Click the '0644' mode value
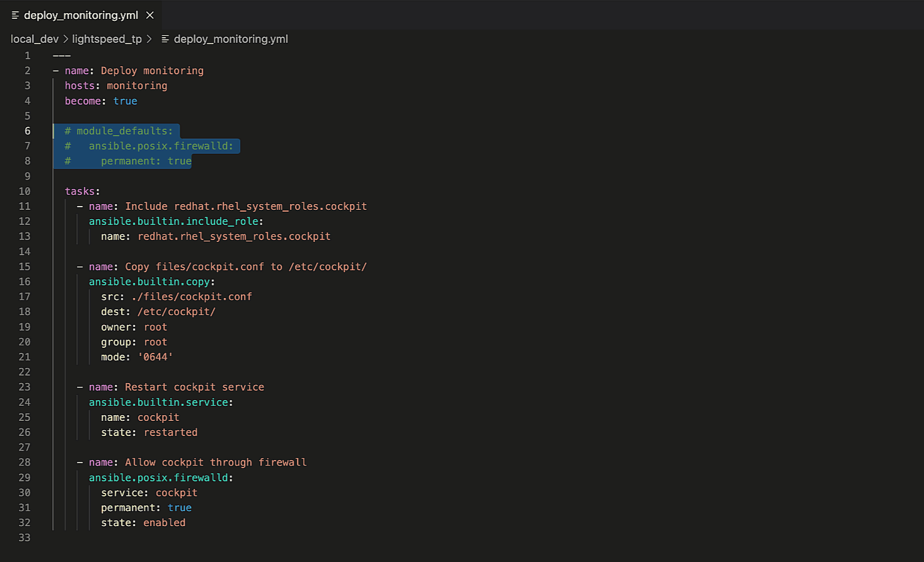Image resolution: width=924 pixels, height=562 pixels. tap(155, 357)
